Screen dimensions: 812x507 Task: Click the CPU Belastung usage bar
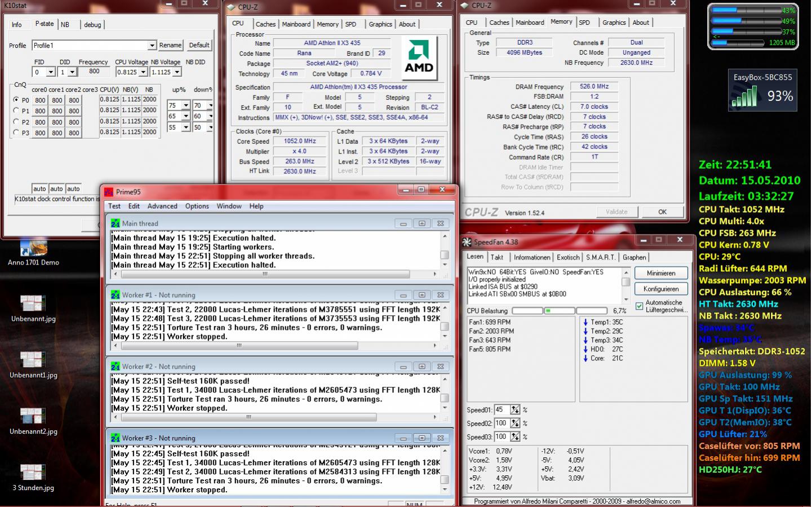point(559,311)
